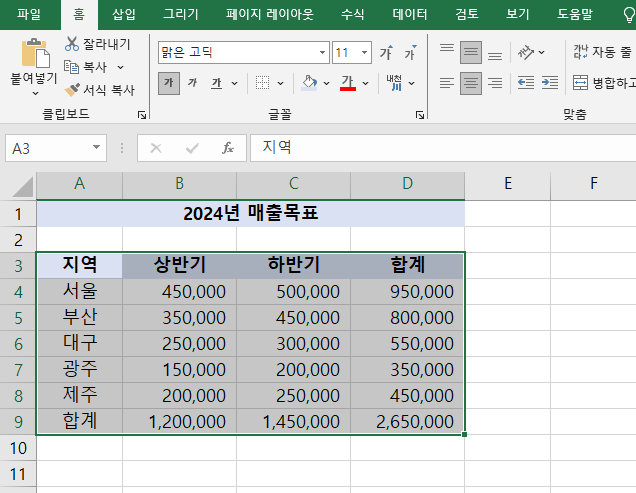Image resolution: width=636 pixels, height=493 pixels.
Task: Open the font name dropdown
Action: coord(322,52)
